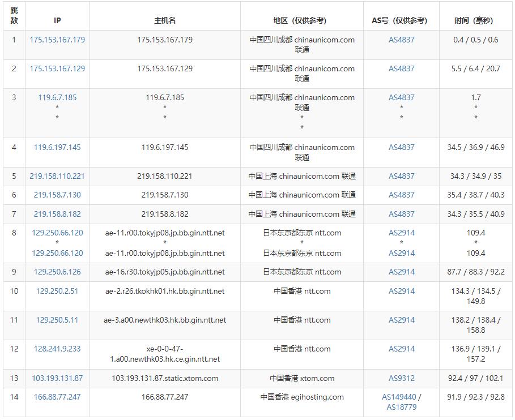Open AS4837 link in hop 7 row

pyautogui.click(x=401, y=214)
